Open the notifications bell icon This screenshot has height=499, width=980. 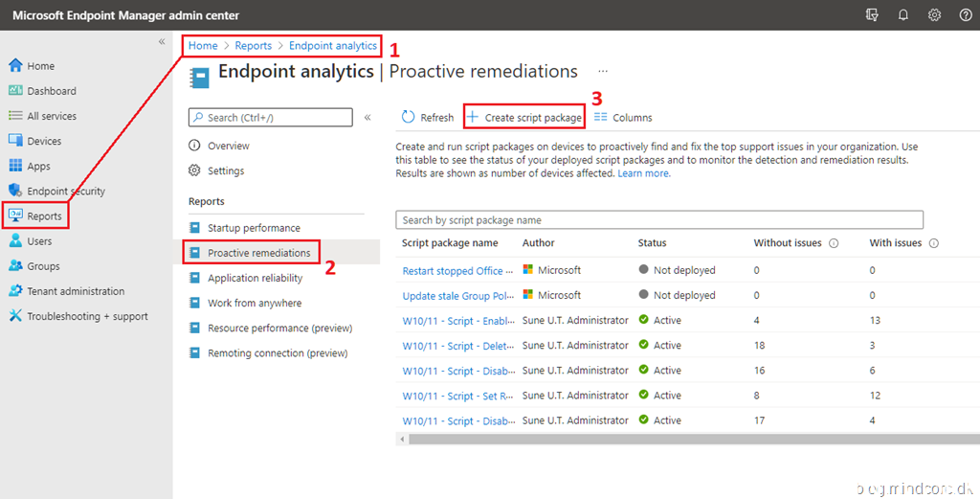coord(902,15)
